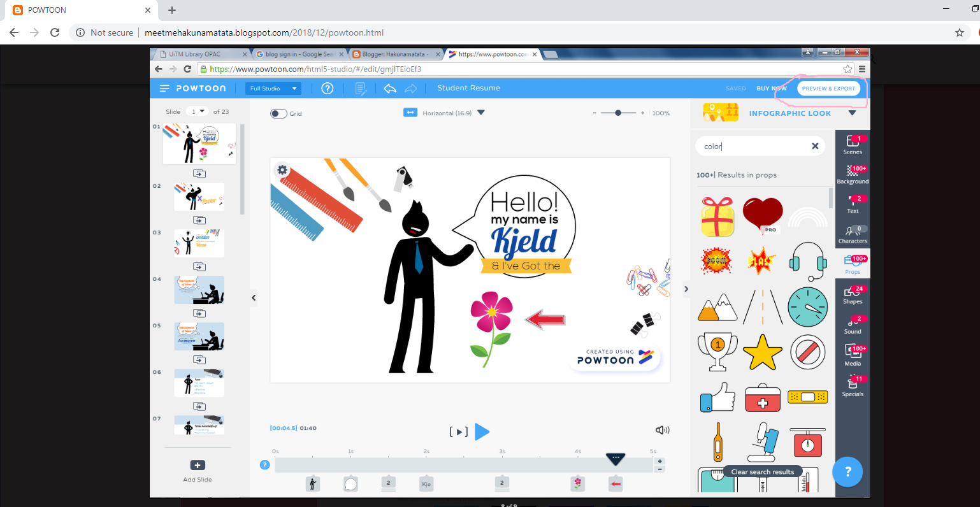
Task: Select the trophy prop
Action: 717,352
